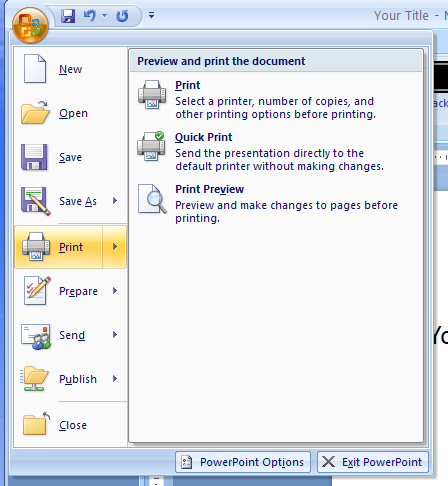Screen dimensions: 448x486
Task: Click the PowerPoint Options button
Action: (243, 462)
